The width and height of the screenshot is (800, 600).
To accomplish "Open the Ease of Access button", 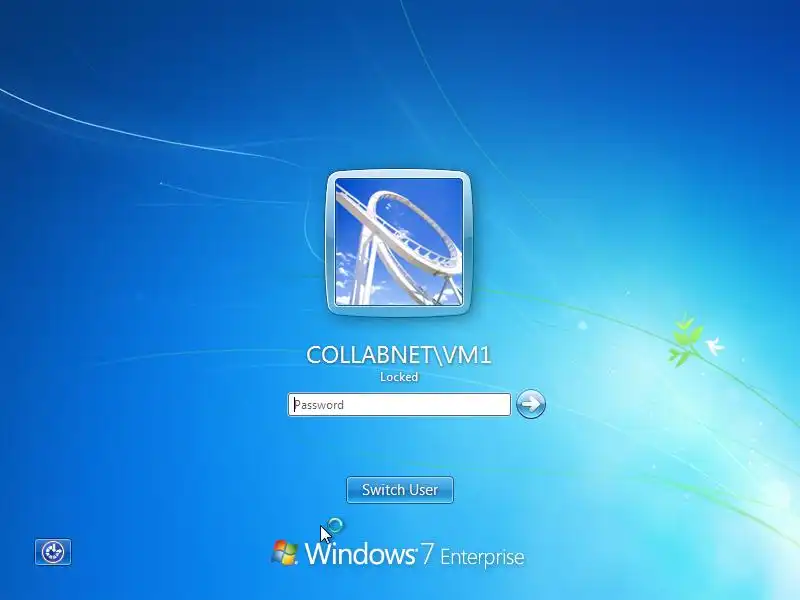I will pos(53,552).
